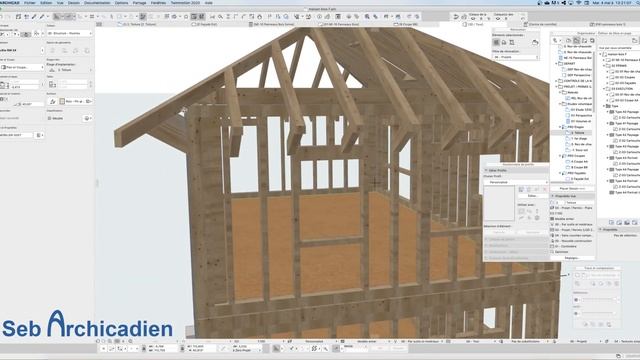640x360 pixels.
Task: Open the Options menu
Action: 121,2
